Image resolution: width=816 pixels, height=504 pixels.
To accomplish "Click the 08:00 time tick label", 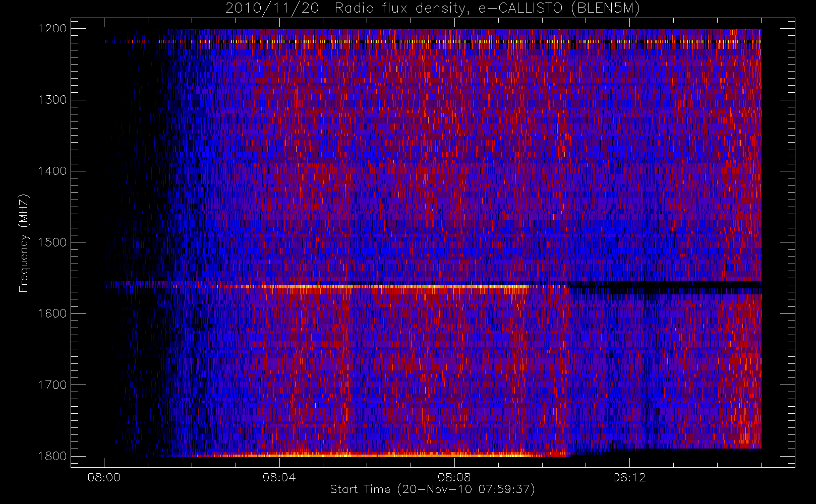I will [104, 477].
